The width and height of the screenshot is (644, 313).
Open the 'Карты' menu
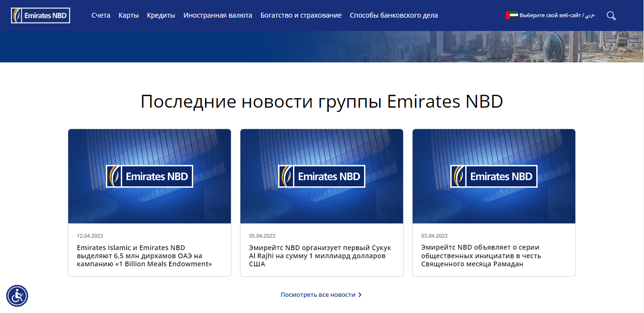128,15
